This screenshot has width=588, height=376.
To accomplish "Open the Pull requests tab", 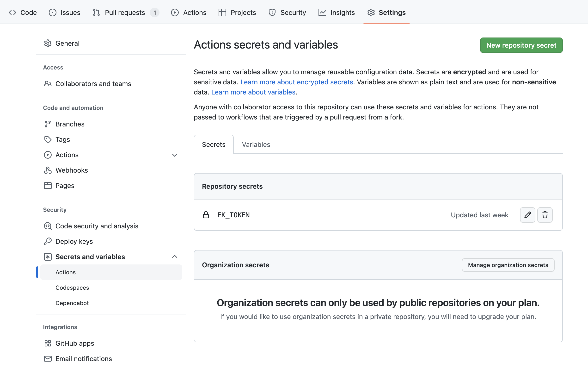I will [x=125, y=13].
